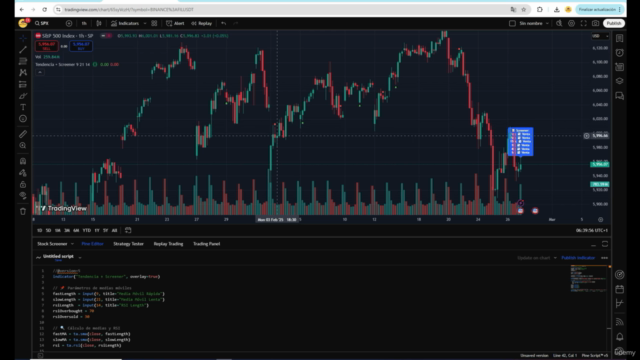The image size is (640, 360).
Task: Expand the Untitled script name dropdown
Action: coord(80,258)
